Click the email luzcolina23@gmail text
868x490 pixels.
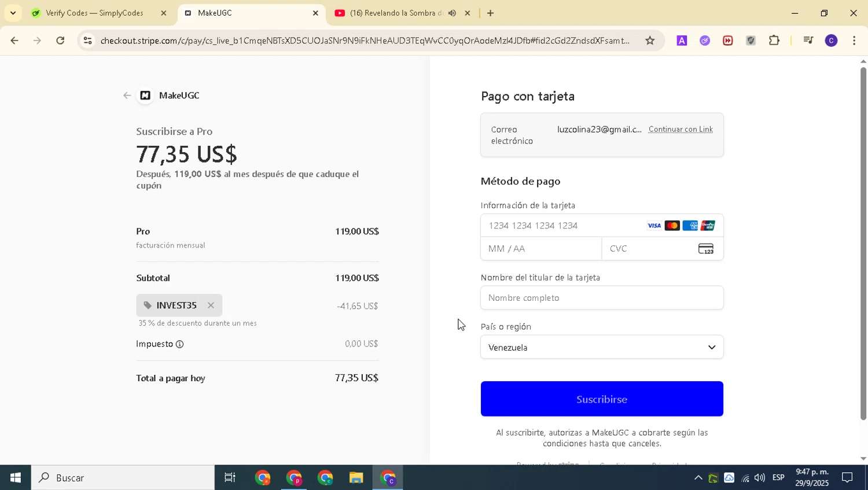click(599, 130)
